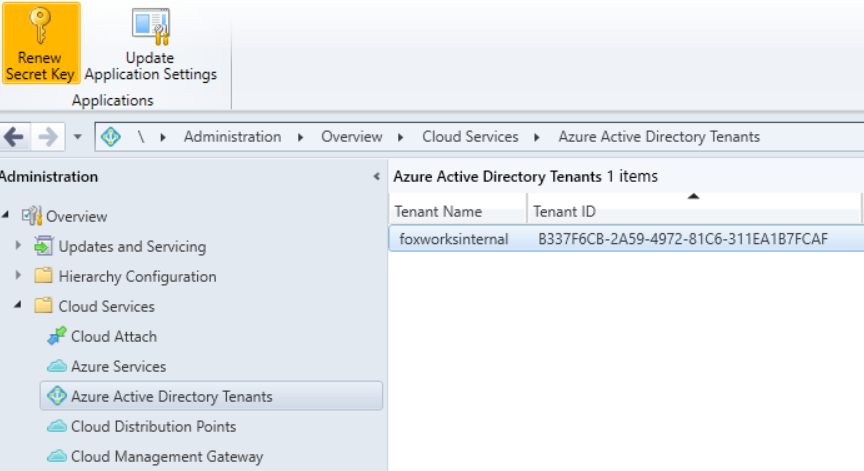The width and height of the screenshot is (864, 471).
Task: Select the foxworksinternal tenant row
Action: (627, 239)
